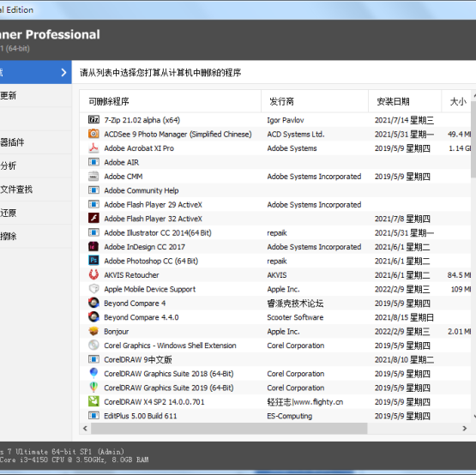Select the Adobe Community Help entry
Image resolution: width=476 pixels, height=475 pixels.
tap(142, 190)
